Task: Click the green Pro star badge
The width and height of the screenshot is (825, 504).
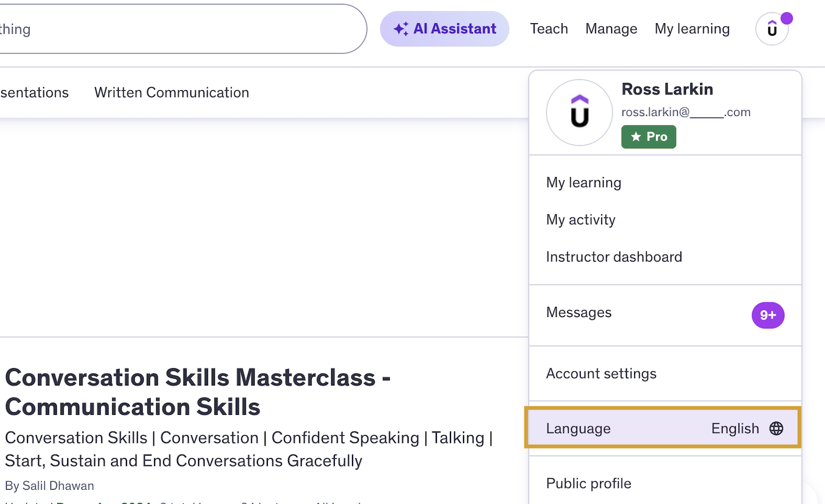Action: click(x=648, y=137)
